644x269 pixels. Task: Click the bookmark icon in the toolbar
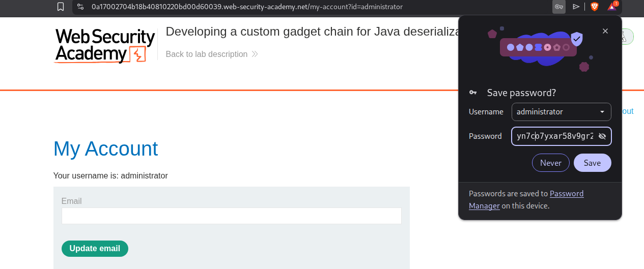tap(61, 7)
